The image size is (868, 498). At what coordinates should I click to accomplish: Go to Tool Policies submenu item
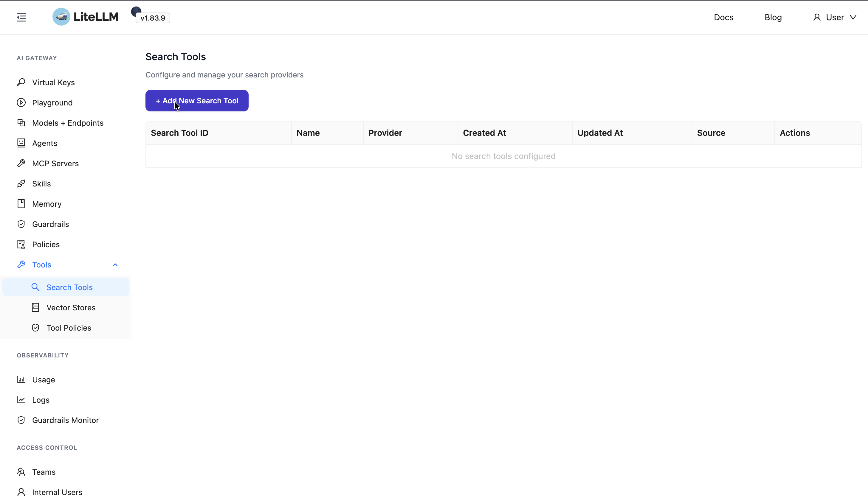click(x=69, y=328)
